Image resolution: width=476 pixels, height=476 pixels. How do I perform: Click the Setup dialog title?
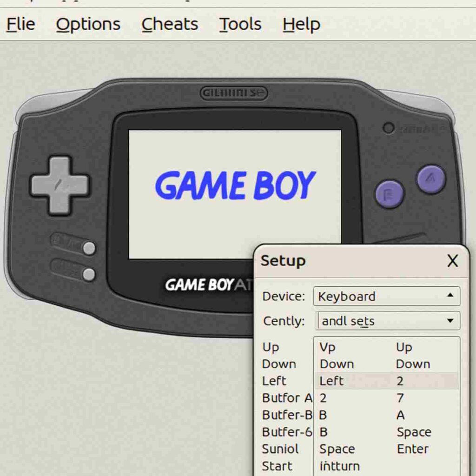(x=283, y=261)
